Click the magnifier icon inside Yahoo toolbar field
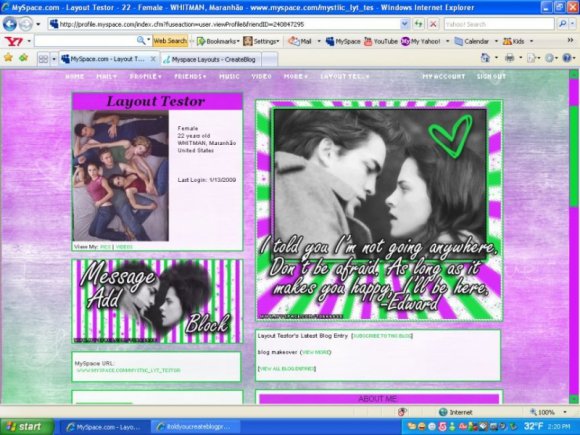Image resolution: width=580 pixels, height=435 pixels. click(141, 41)
